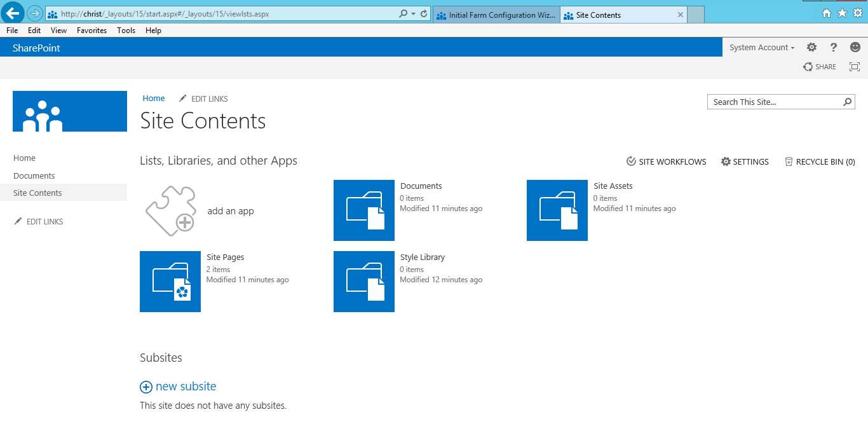The image size is (868, 431).
Task: Click the browser Home icon
Action: [x=827, y=13]
